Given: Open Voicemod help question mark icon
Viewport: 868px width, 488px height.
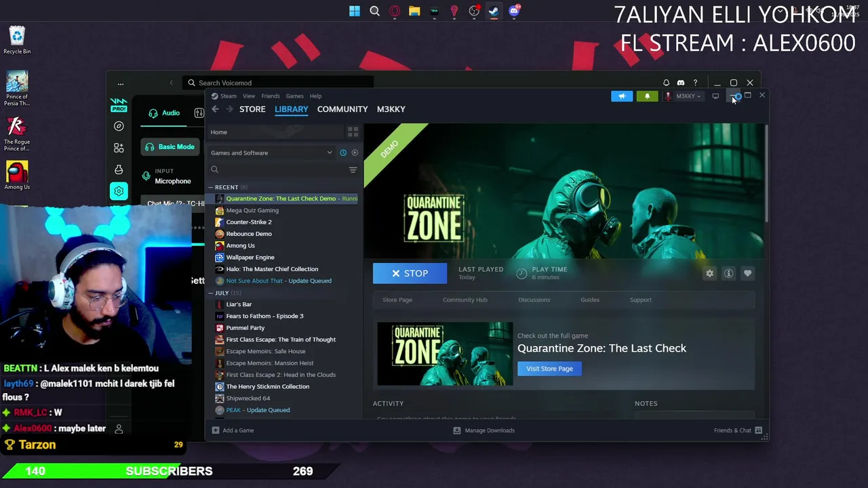Looking at the screenshot, I should pyautogui.click(x=695, y=83).
